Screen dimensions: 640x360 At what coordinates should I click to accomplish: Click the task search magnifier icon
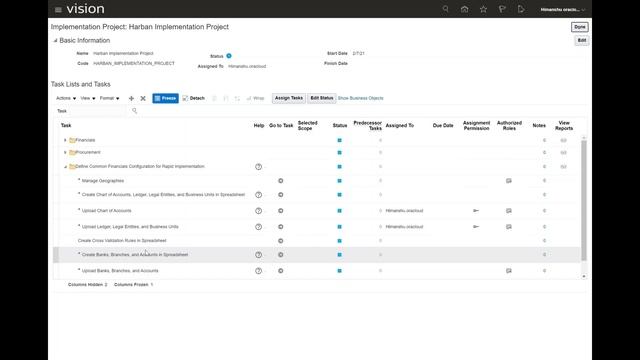click(134, 111)
